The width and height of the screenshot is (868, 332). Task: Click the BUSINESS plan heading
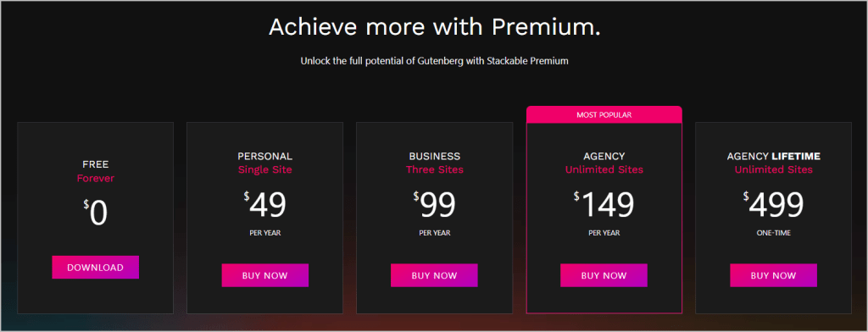tap(435, 157)
